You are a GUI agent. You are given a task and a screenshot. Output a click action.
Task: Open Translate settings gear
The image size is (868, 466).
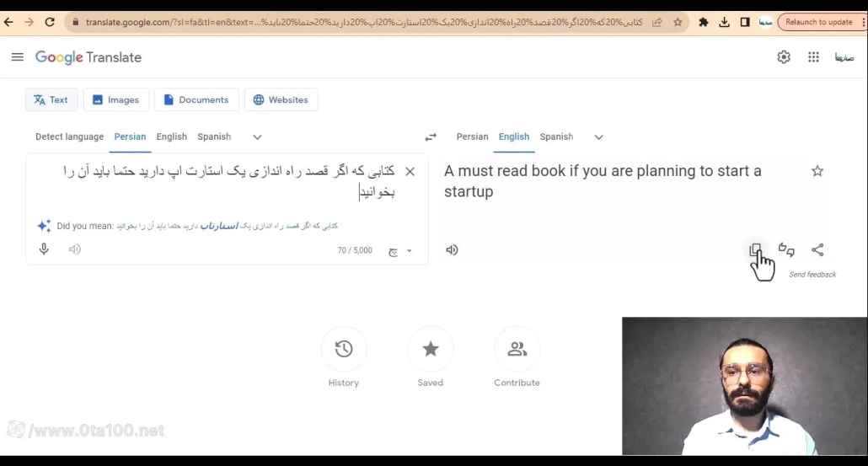(x=784, y=57)
